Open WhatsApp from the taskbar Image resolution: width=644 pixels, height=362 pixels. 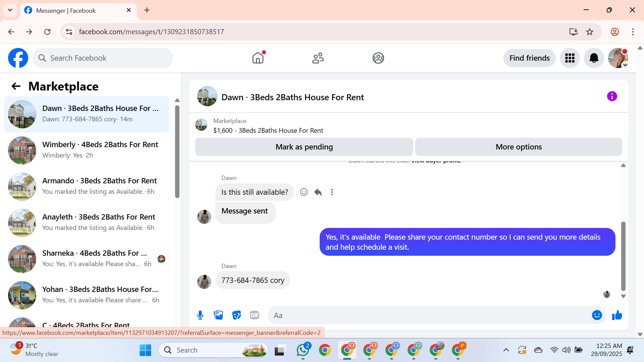pos(303,350)
